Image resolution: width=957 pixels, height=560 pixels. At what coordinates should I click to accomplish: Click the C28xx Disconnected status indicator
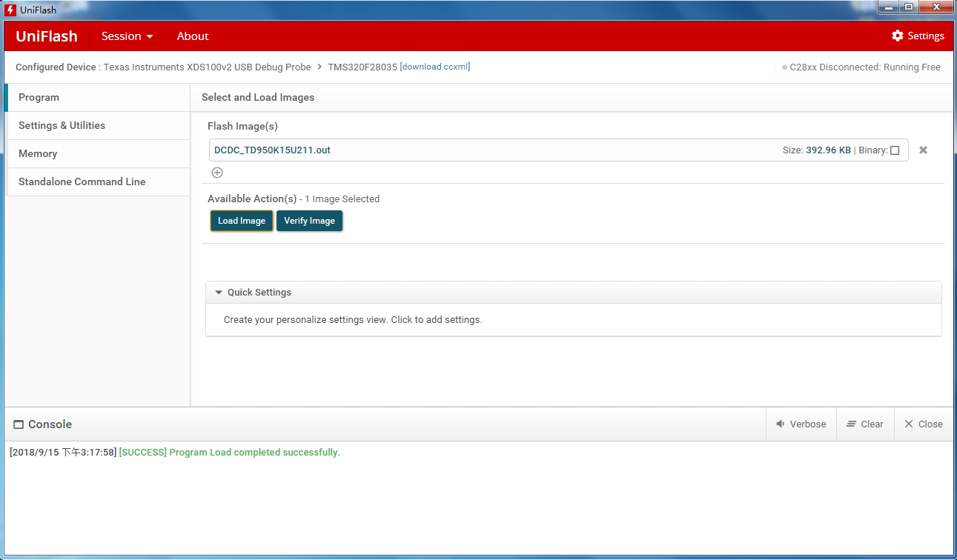[861, 67]
